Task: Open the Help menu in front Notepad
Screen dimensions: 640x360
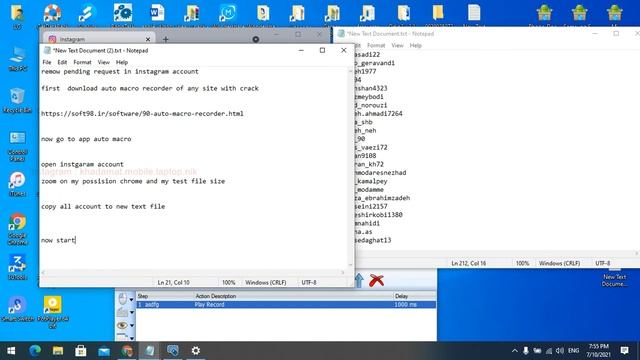Action: (x=122, y=62)
